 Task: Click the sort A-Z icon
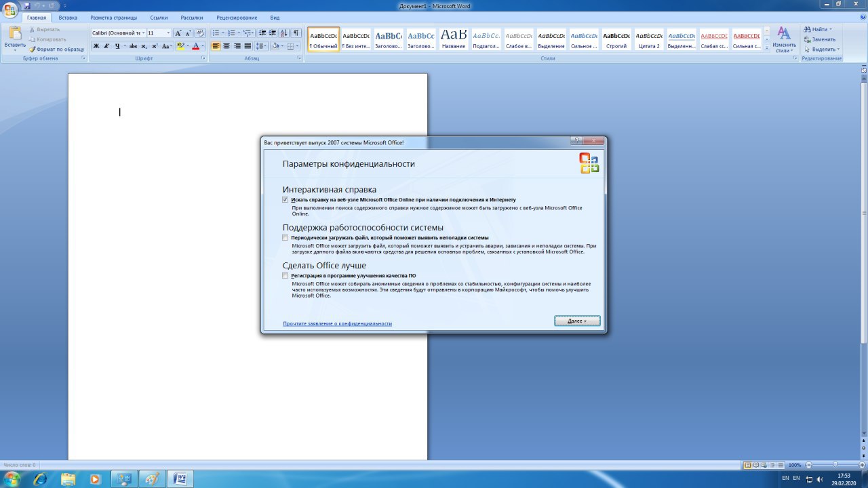pyautogui.click(x=284, y=33)
